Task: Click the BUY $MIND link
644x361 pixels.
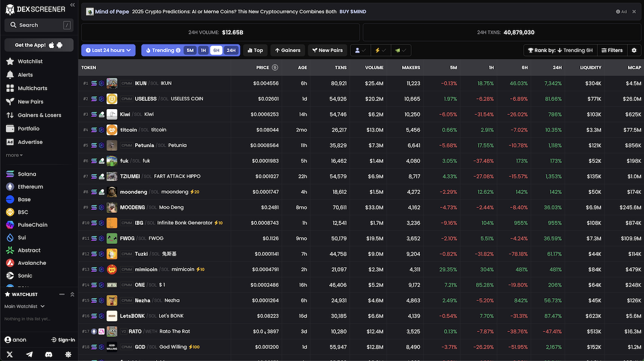Action: coord(353,11)
